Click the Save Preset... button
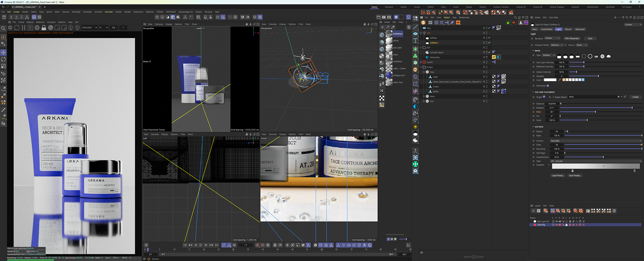 pos(575,175)
